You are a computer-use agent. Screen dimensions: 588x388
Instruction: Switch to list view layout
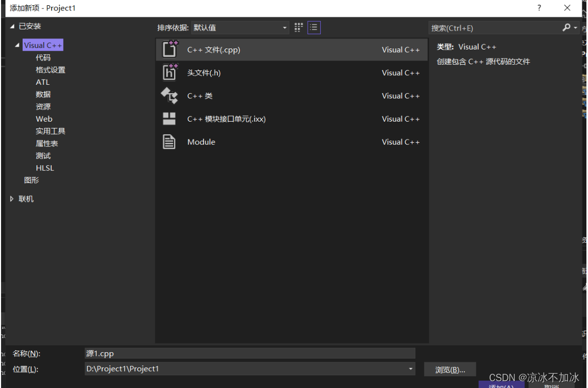click(x=314, y=27)
